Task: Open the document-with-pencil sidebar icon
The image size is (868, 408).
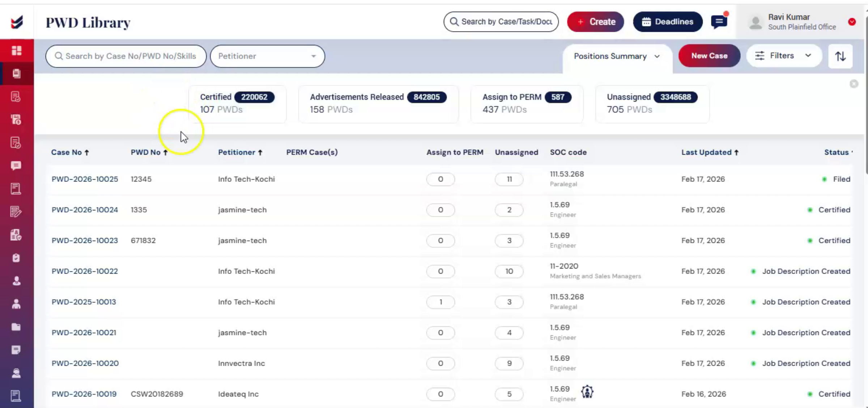Action: coord(16,212)
